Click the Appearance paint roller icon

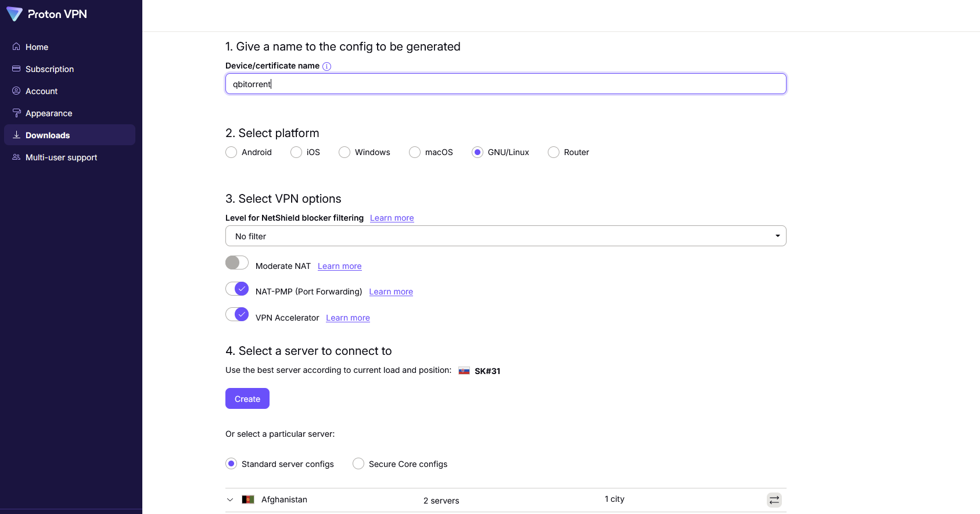click(16, 113)
